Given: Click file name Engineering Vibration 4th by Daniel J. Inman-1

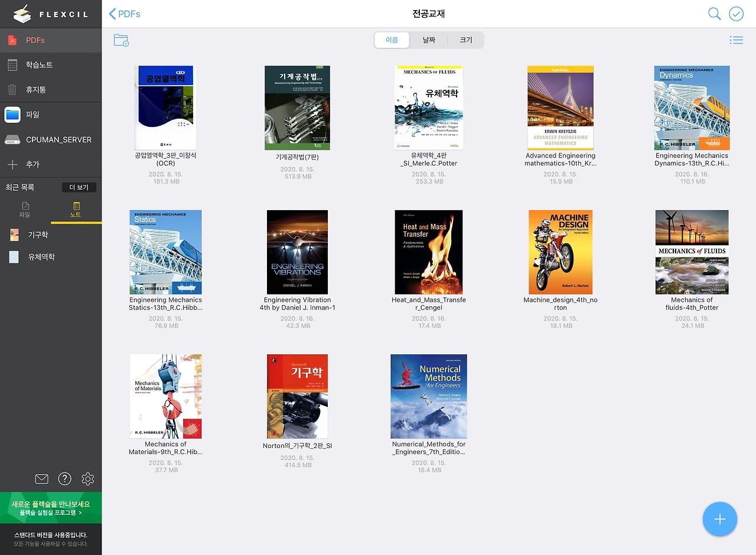Looking at the screenshot, I should tap(297, 303).
